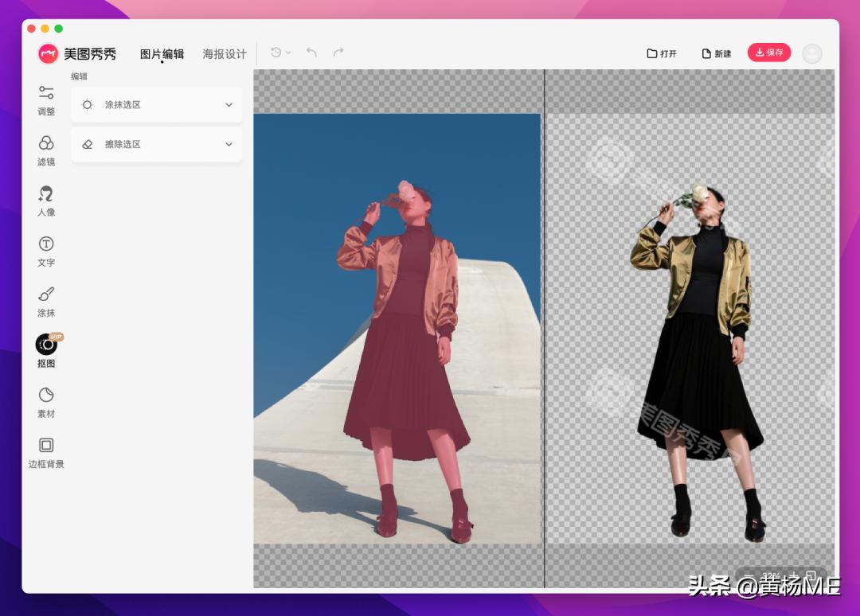Select the 图片编辑 image editing tab
Image resolution: width=860 pixels, height=616 pixels.
pyautogui.click(x=162, y=53)
